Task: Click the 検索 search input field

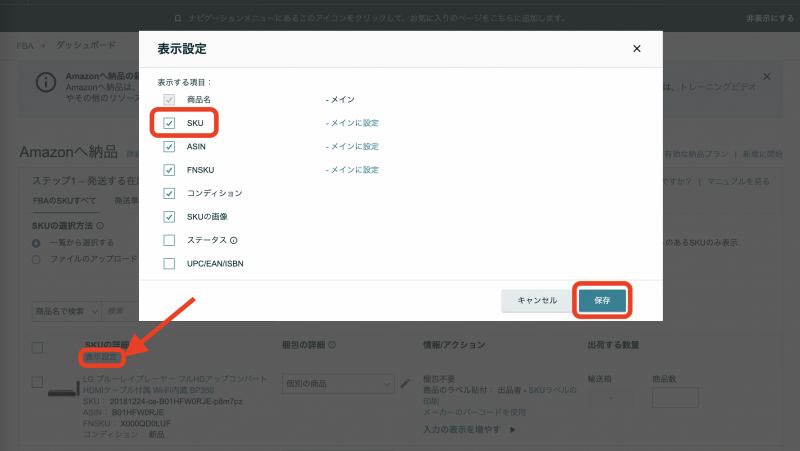Action: coord(120,311)
